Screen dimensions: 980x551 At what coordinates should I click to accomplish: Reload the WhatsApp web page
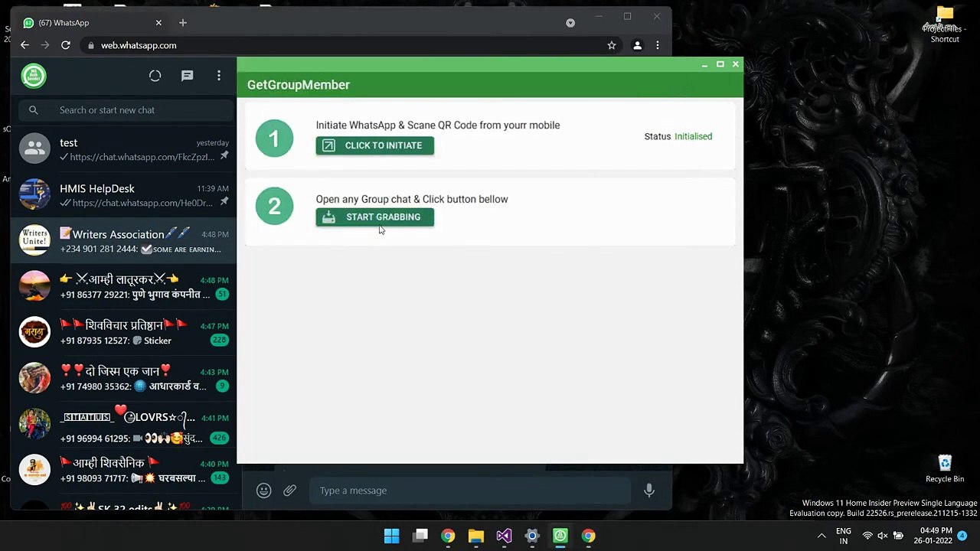click(66, 45)
